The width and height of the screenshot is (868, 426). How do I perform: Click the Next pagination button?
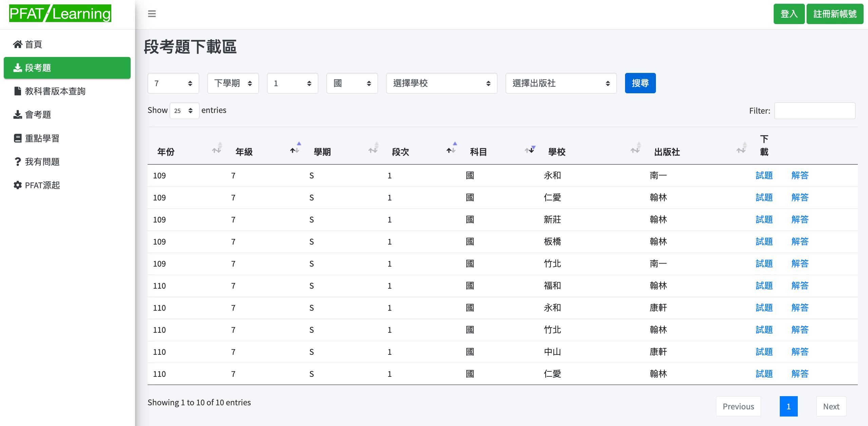831,406
